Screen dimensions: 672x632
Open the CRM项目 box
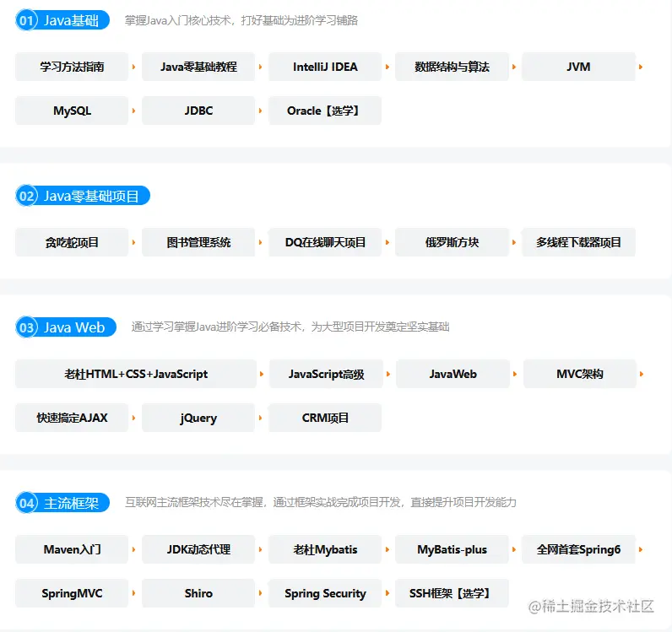(325, 418)
